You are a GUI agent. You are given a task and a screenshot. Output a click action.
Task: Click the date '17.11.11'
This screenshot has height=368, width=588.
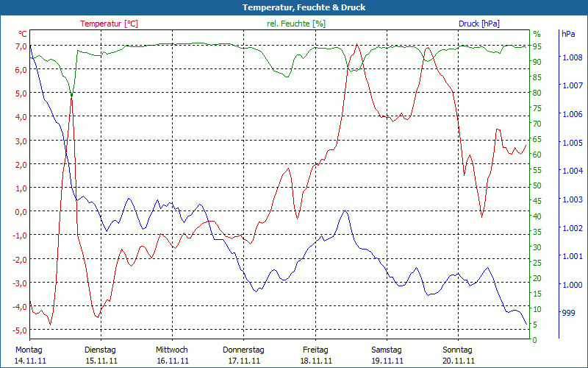pos(244,361)
